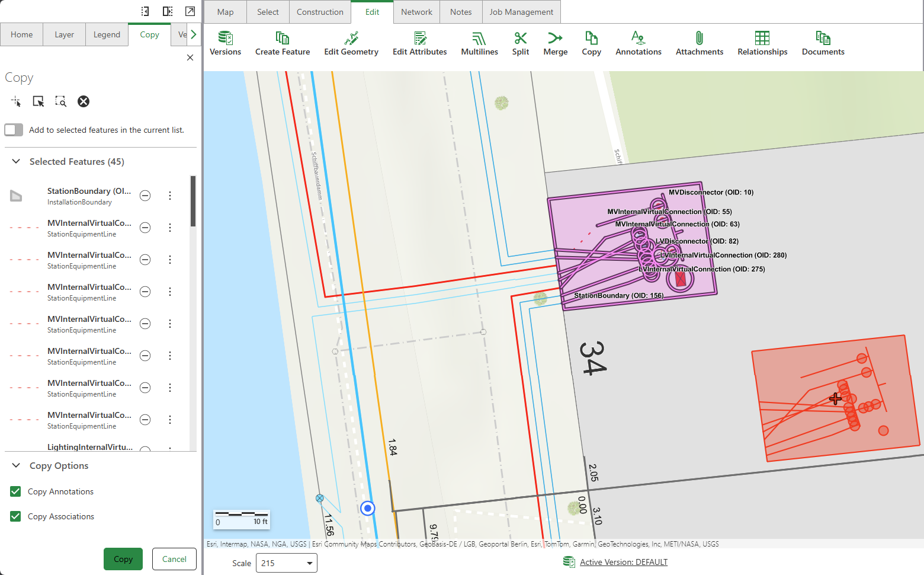This screenshot has height=575, width=924.
Task: Grab the selected features list scrollbar
Action: click(x=192, y=201)
